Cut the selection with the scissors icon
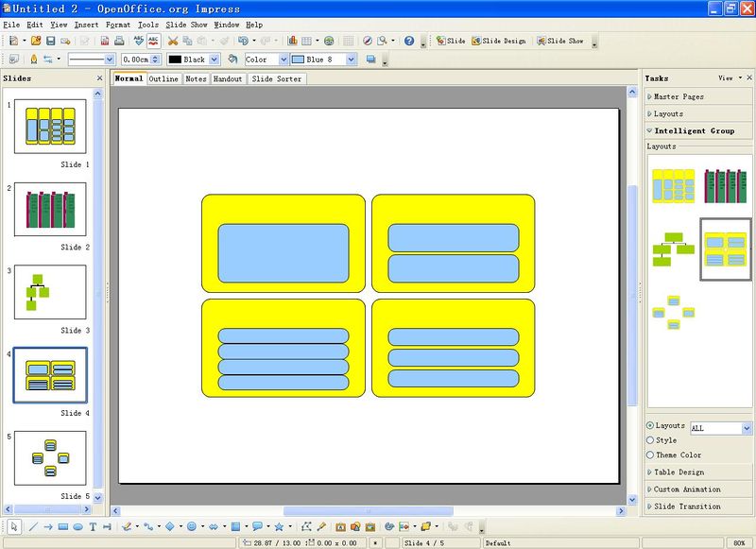 click(173, 41)
